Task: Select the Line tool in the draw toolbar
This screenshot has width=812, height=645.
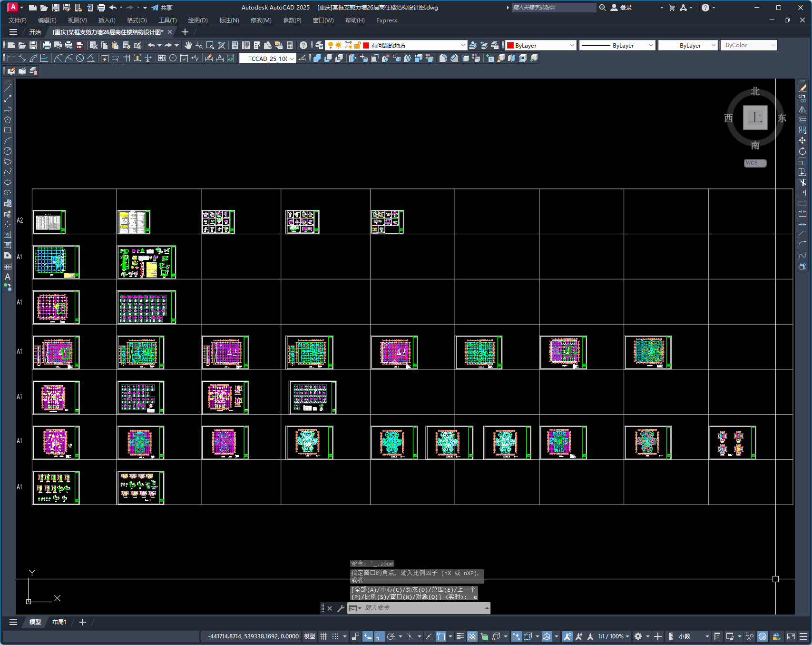Action: pyautogui.click(x=8, y=88)
